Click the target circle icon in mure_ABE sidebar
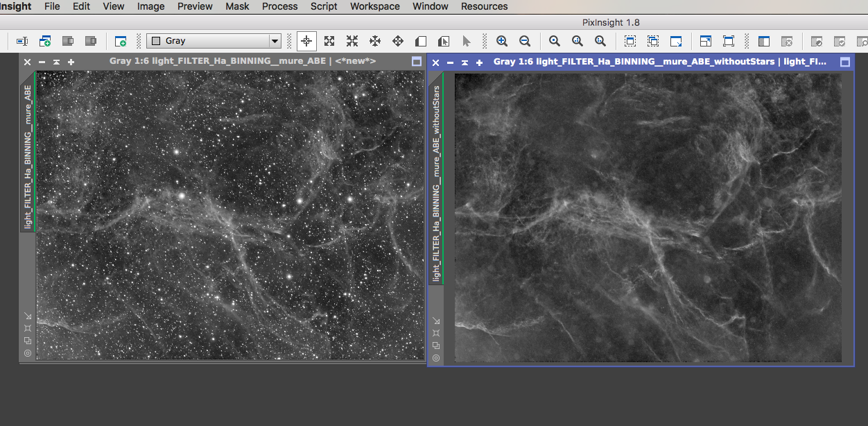Screen dimensions: 868x426 pyautogui.click(x=28, y=353)
